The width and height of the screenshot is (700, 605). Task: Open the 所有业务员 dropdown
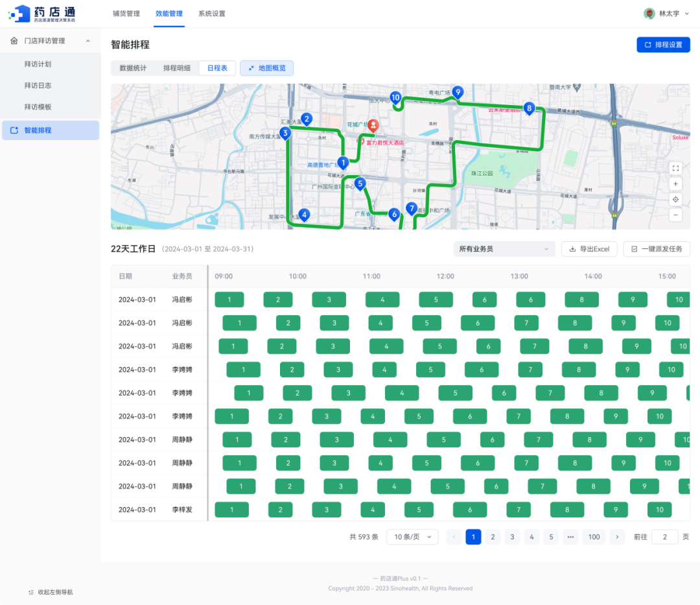(504, 249)
